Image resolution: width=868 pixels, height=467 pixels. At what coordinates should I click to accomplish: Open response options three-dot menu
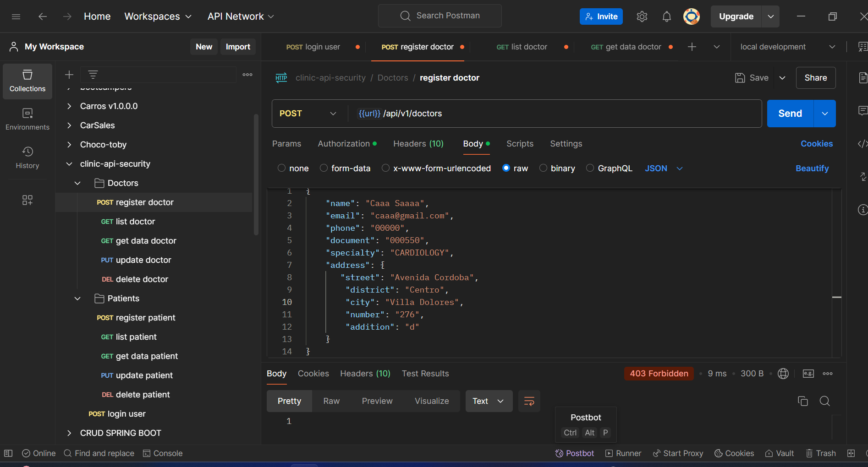pos(828,374)
